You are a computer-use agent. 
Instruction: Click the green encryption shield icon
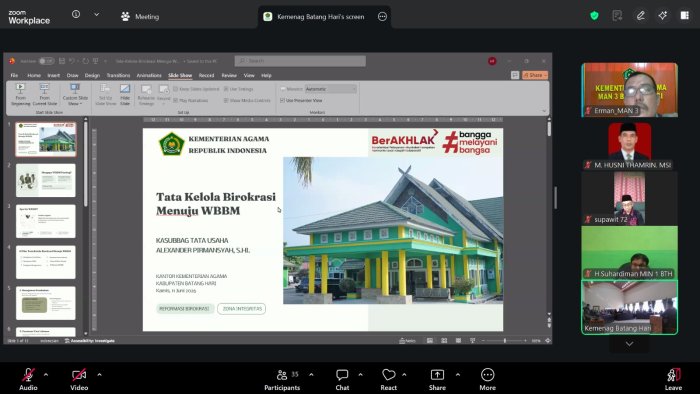pos(594,16)
